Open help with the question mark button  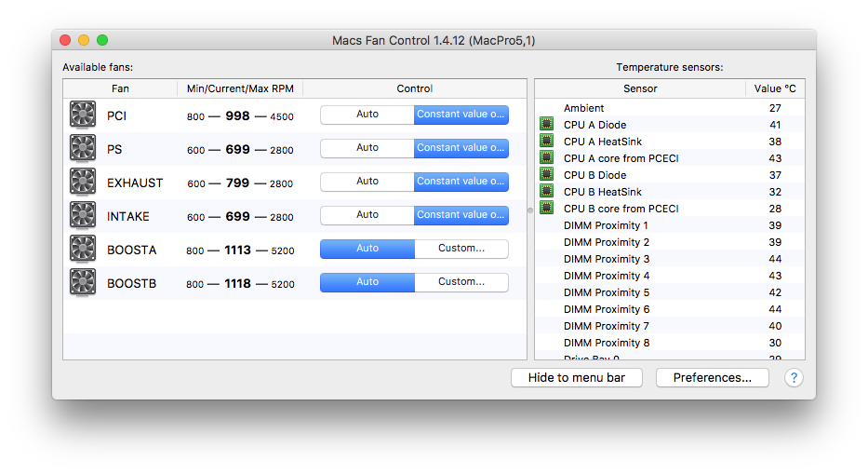(x=794, y=377)
